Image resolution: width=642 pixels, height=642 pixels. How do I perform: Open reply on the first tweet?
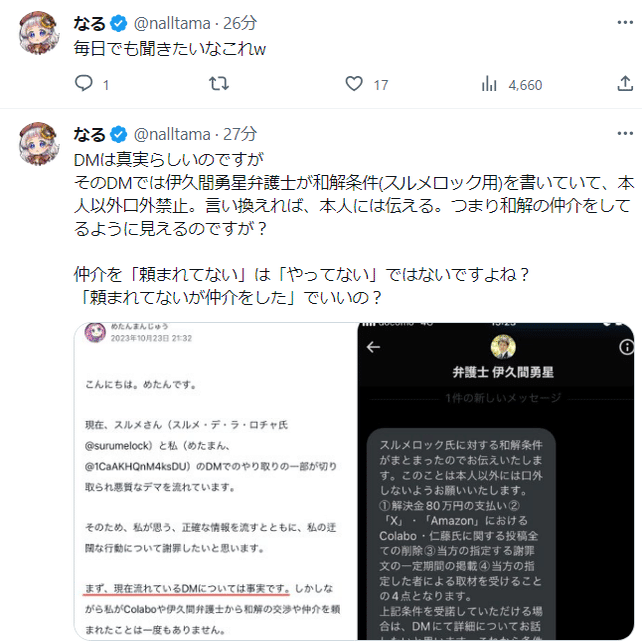pyautogui.click(x=84, y=84)
